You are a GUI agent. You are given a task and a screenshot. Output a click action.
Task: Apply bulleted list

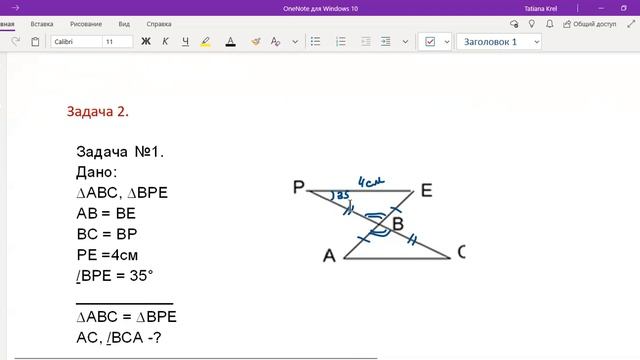click(316, 41)
